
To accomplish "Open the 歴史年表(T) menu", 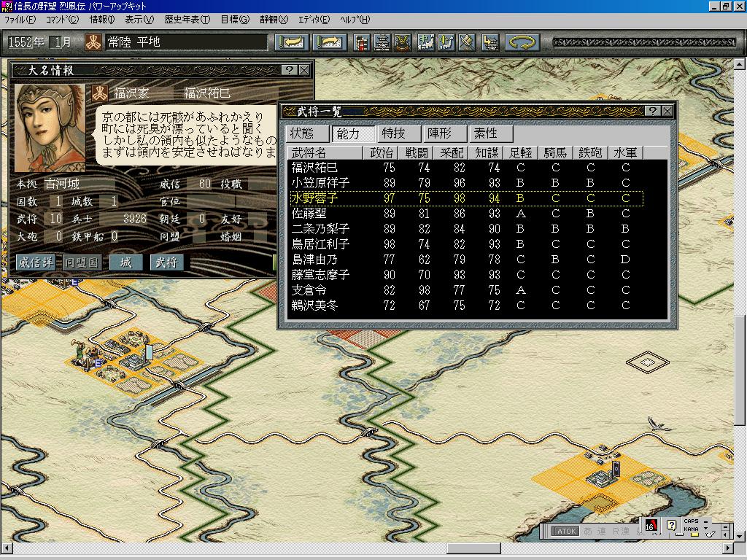I will pos(187,20).
